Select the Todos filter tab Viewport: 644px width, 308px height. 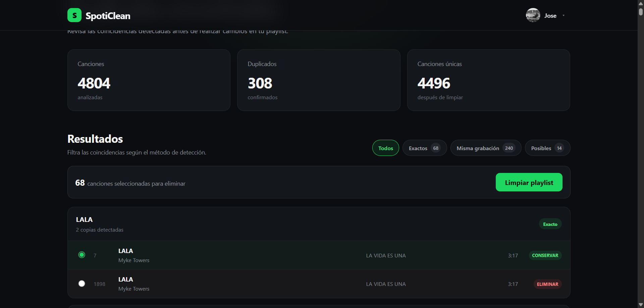pos(386,148)
